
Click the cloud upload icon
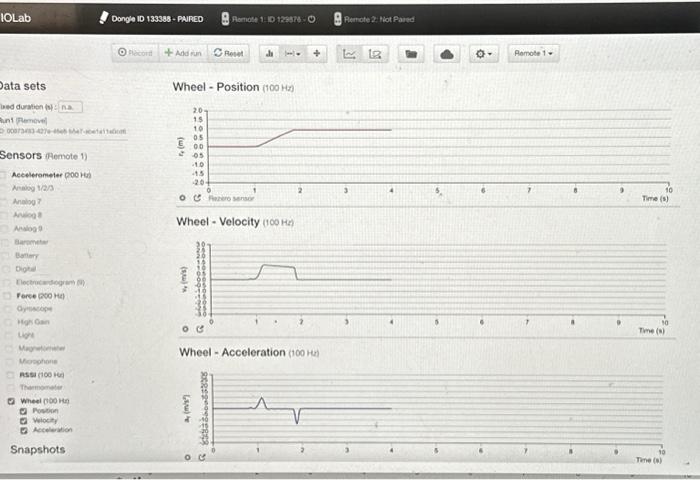447,54
